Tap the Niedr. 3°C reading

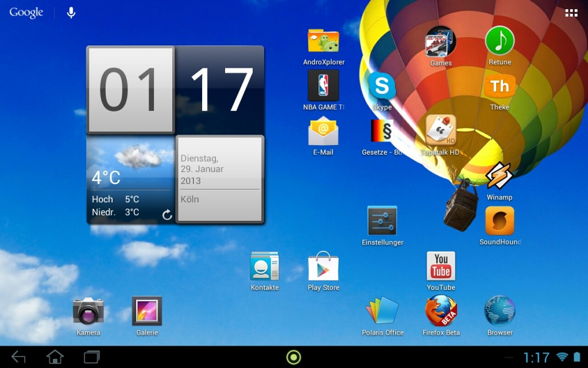click(115, 212)
